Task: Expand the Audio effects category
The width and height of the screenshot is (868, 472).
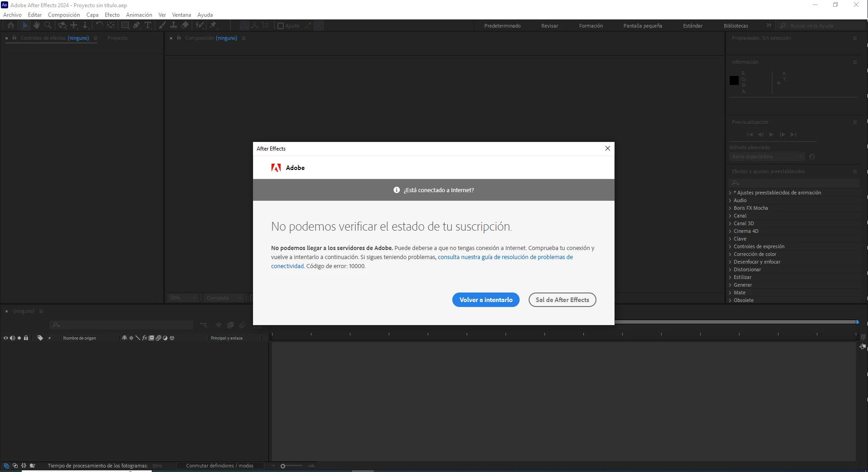Action: [x=730, y=200]
